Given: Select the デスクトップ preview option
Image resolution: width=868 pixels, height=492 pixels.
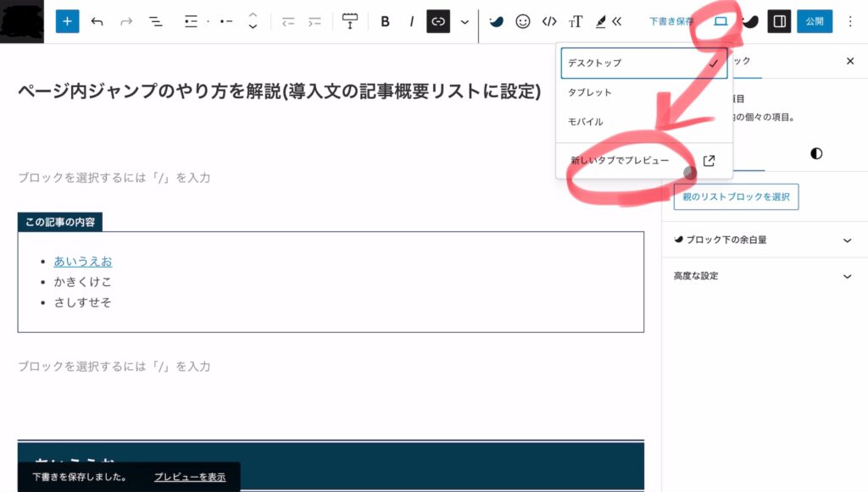Looking at the screenshot, I should pyautogui.click(x=643, y=64).
